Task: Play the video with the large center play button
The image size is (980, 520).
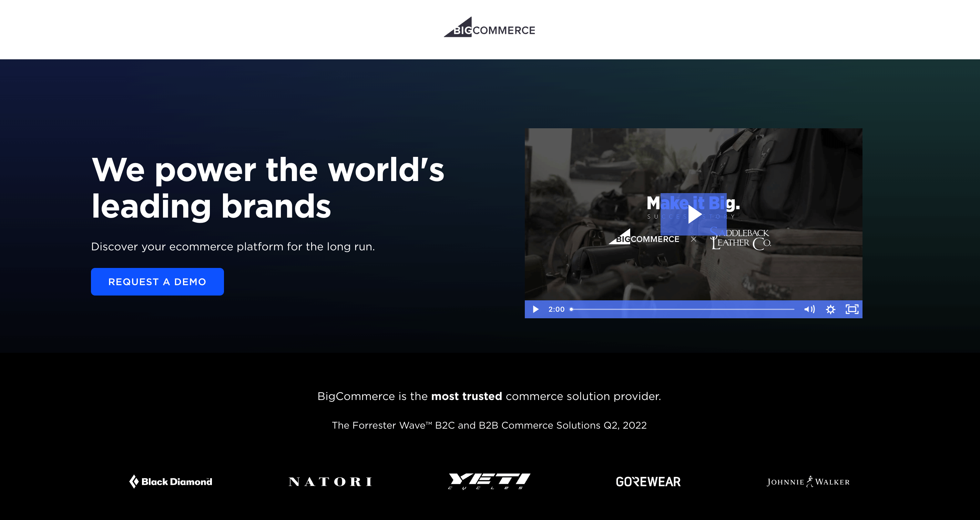Action: pyautogui.click(x=694, y=214)
